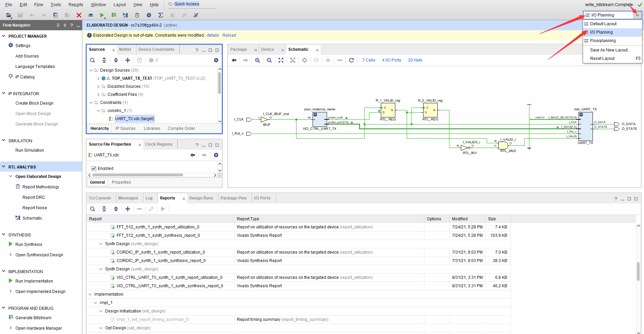Click Reload link for elaborated design

[229, 35]
